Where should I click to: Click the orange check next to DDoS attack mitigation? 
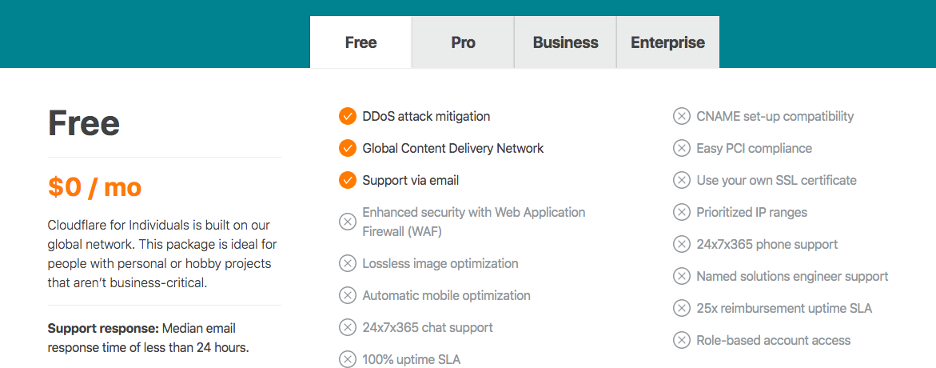tap(347, 116)
